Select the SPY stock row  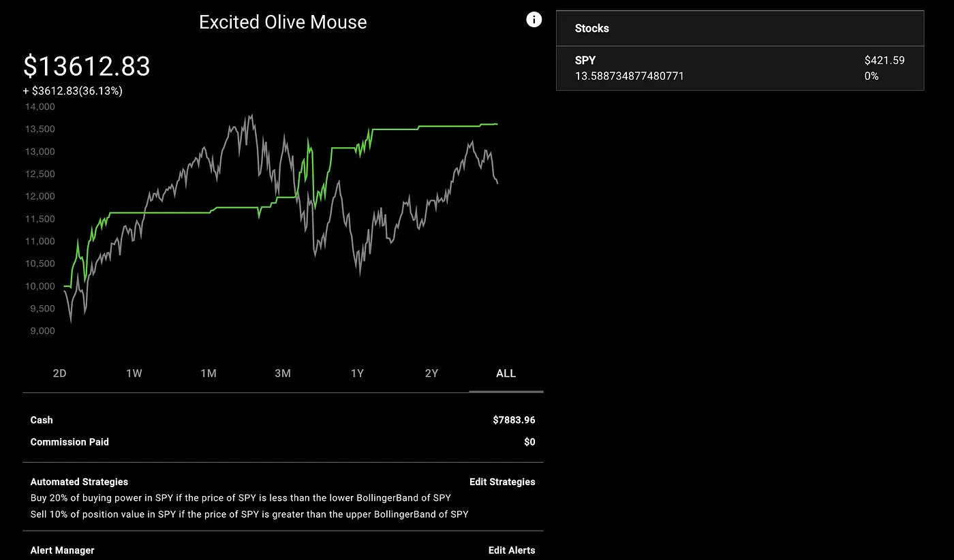pos(740,68)
